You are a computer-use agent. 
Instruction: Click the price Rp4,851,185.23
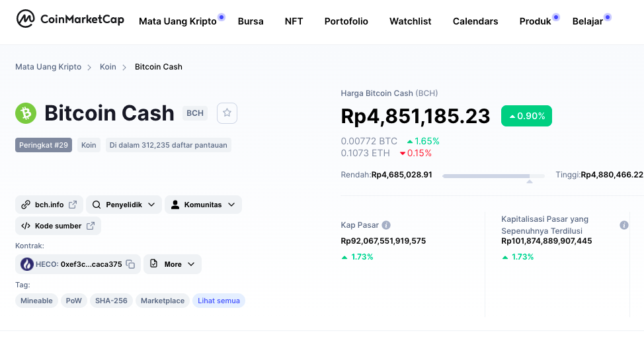(x=415, y=116)
